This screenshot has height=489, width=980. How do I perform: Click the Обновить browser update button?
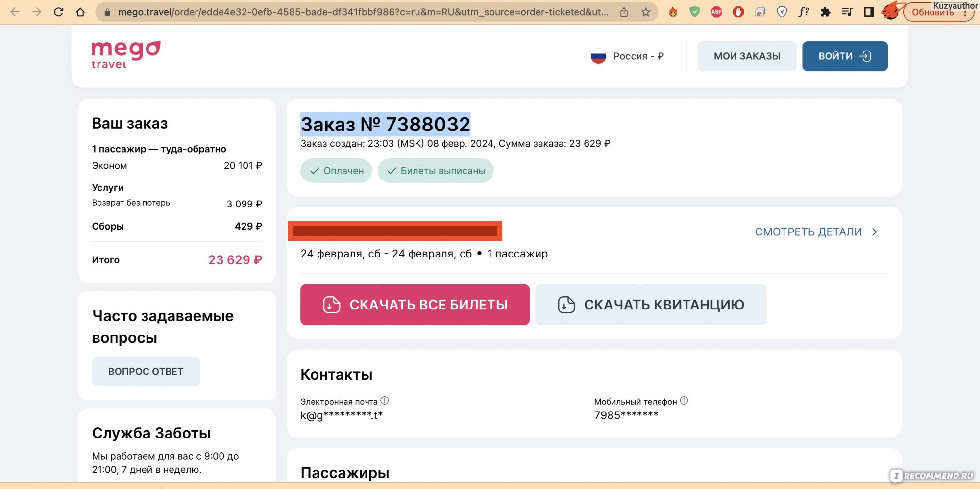[938, 13]
